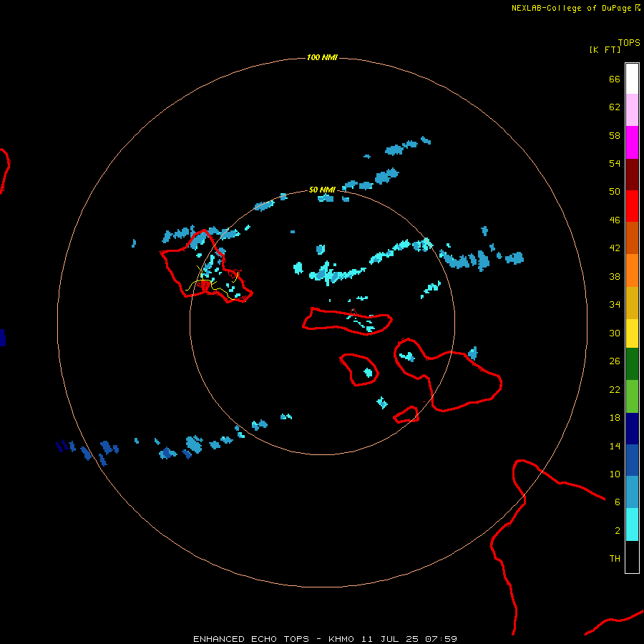644x644 pixels.
Task: Select the bright yellow legend swatch
Action: pos(632,333)
